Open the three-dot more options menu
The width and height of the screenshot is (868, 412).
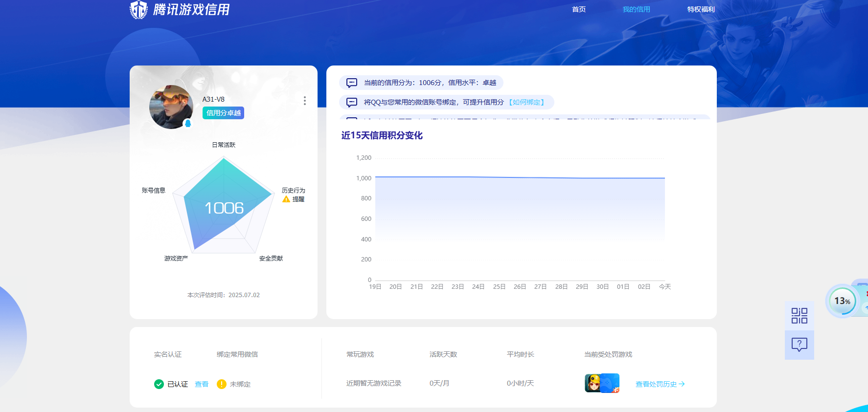[x=305, y=101]
